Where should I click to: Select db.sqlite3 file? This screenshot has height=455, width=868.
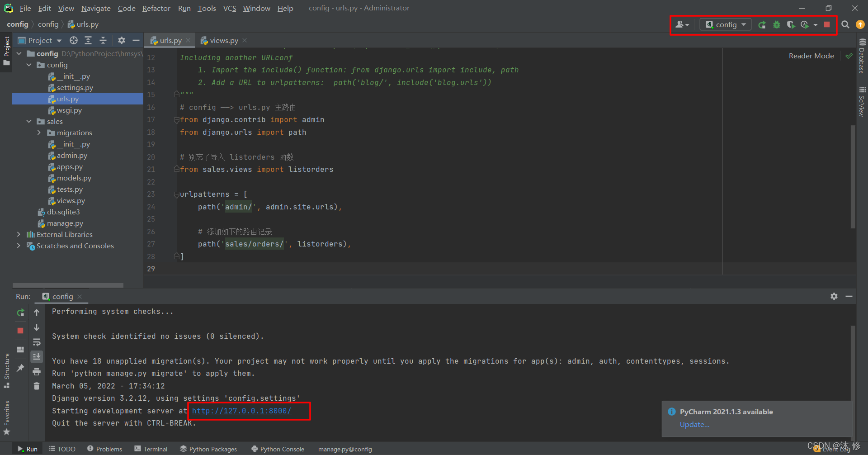[59, 212]
